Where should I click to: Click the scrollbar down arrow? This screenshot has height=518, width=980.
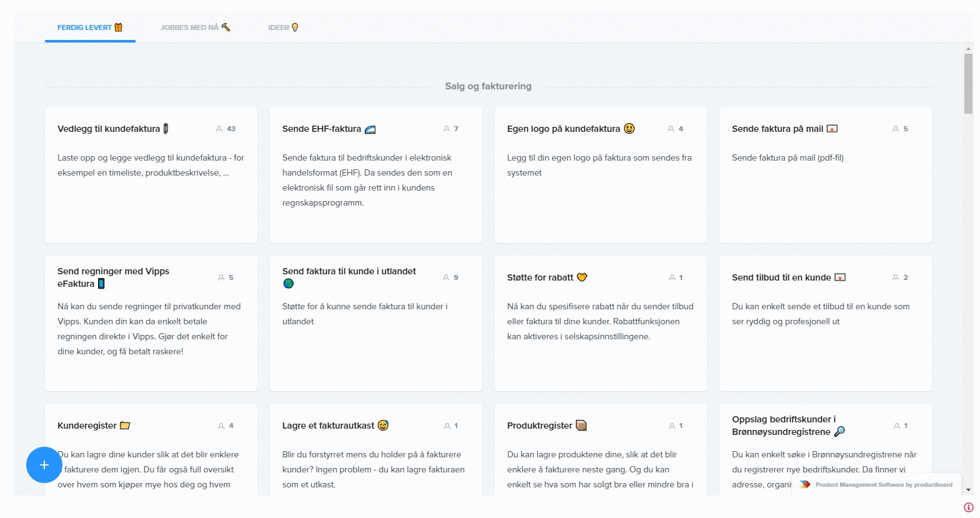tap(968, 491)
